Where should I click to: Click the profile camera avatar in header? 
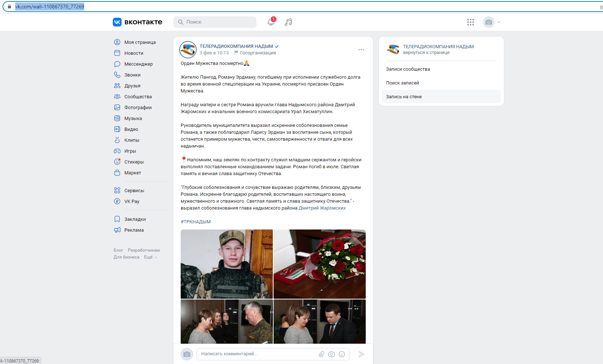pyautogui.click(x=489, y=22)
